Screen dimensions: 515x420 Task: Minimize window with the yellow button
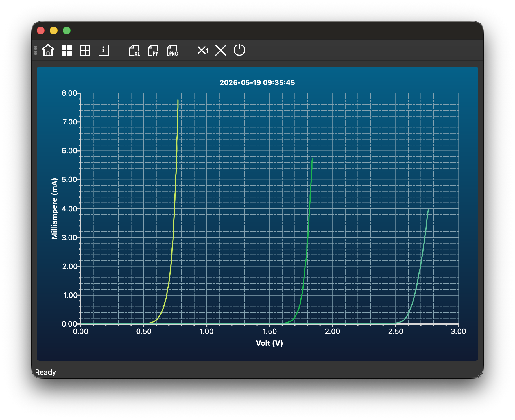[x=54, y=30]
